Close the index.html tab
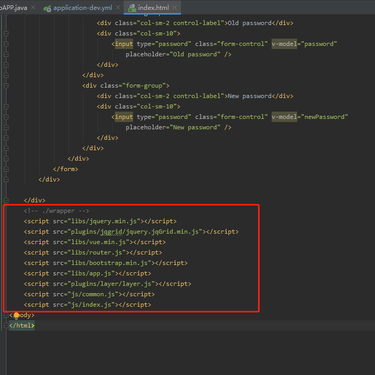Image resolution: width=375 pixels, height=375 pixels. click(x=175, y=7)
